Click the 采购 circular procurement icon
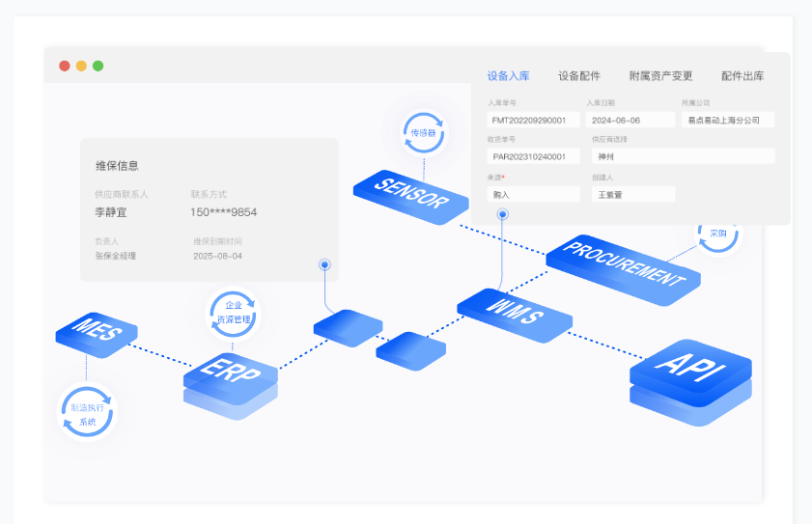Image resolution: width=812 pixels, height=524 pixels. pyautogui.click(x=718, y=234)
